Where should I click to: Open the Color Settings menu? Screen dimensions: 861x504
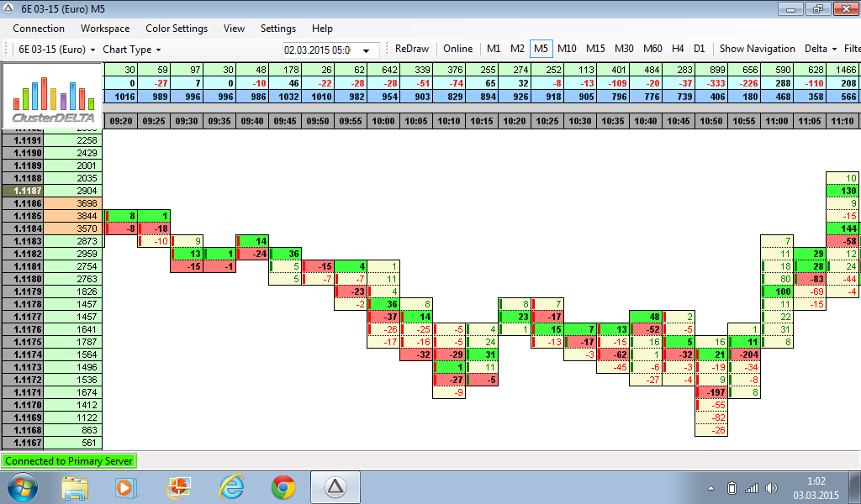(177, 29)
